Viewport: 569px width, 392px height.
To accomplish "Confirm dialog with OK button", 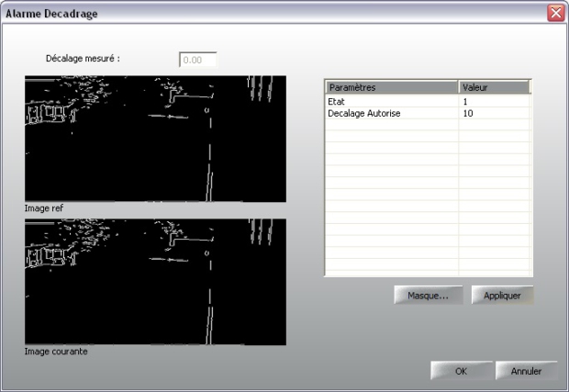I will [x=462, y=371].
